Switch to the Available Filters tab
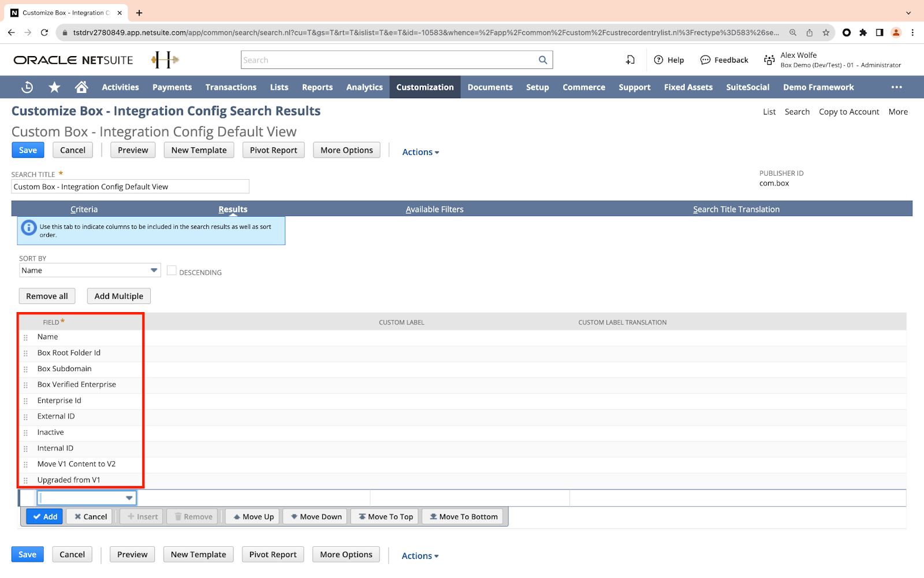 point(434,209)
